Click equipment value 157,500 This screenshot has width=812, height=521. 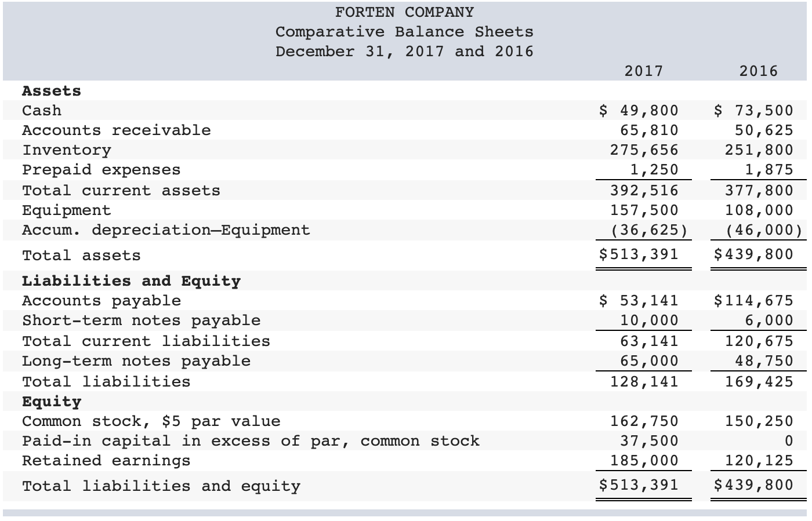coord(644,210)
